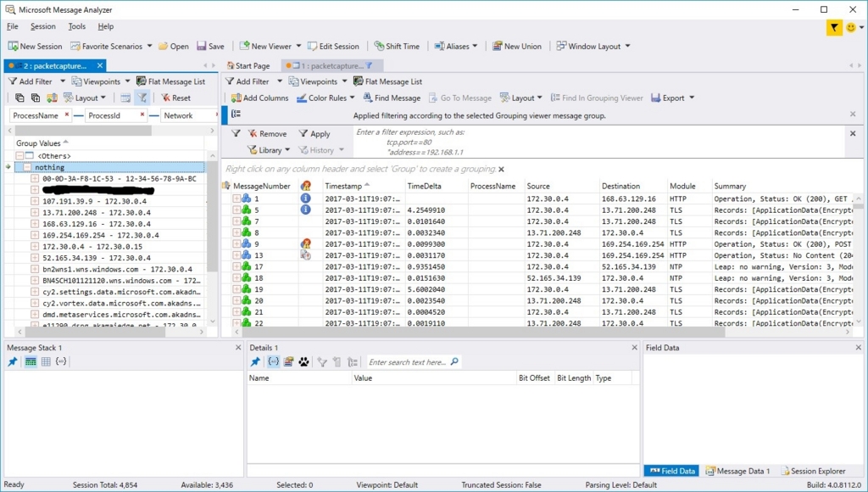Reset the grouping viewer
This screenshot has height=492, width=868.
[x=175, y=98]
